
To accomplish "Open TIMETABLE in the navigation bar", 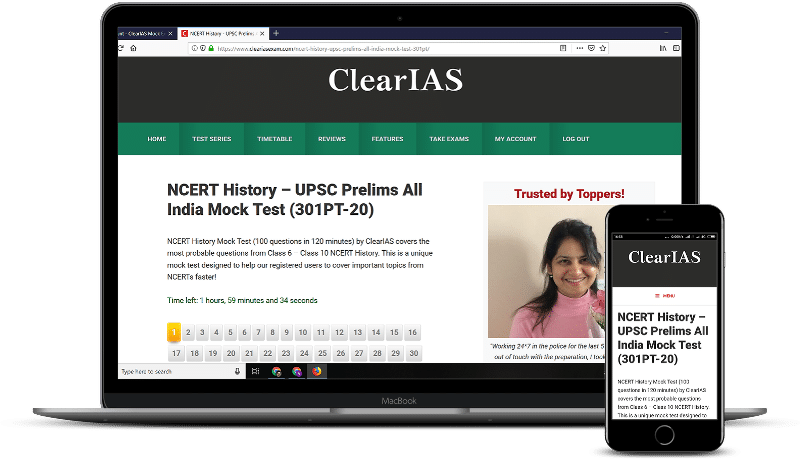I will tap(274, 139).
